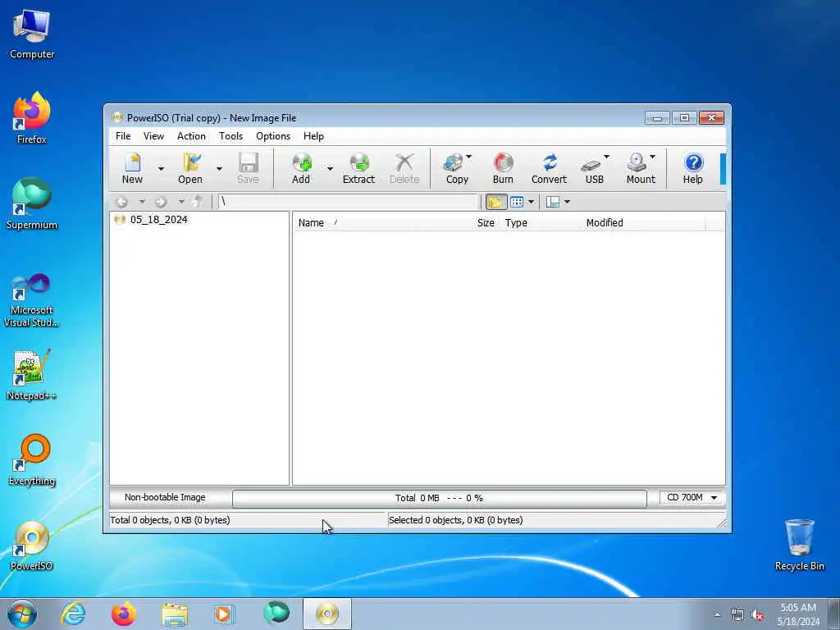Screen dimensions: 840x630
Task: Open the dropdown arrow next to Add
Action: 330,169
